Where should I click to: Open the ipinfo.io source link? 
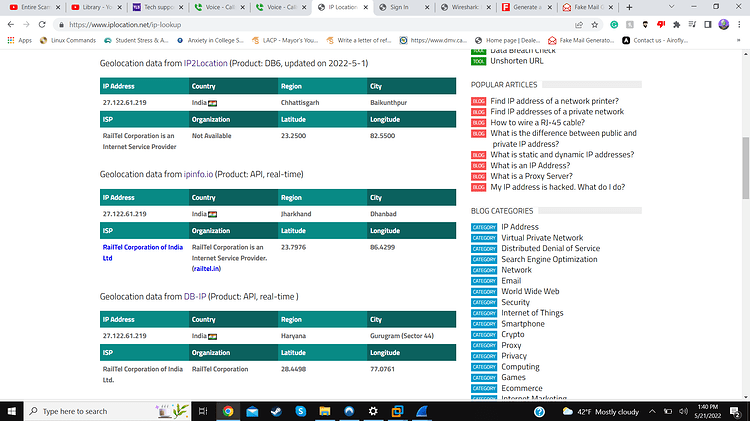198,174
